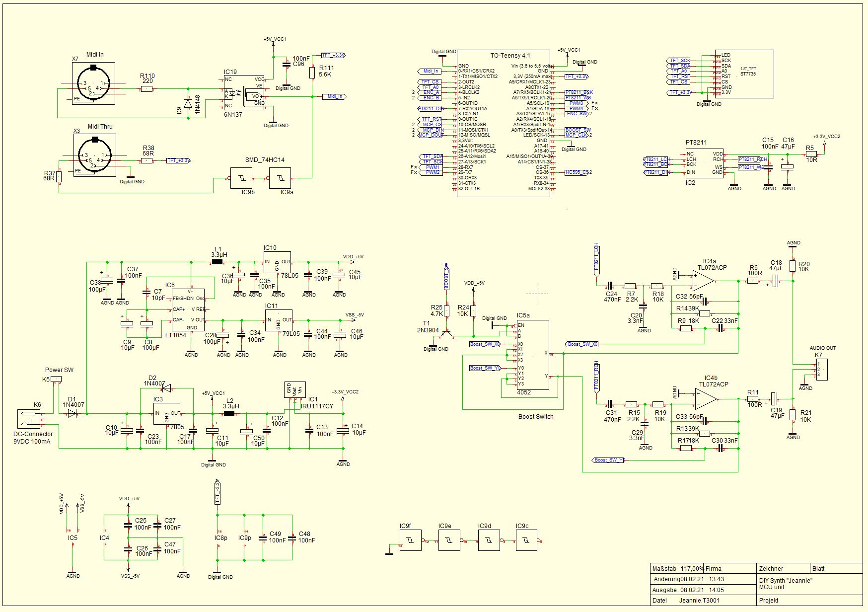The width and height of the screenshot is (868, 612).
Task: Select the ST7735 TFT display block
Action: click(743, 74)
